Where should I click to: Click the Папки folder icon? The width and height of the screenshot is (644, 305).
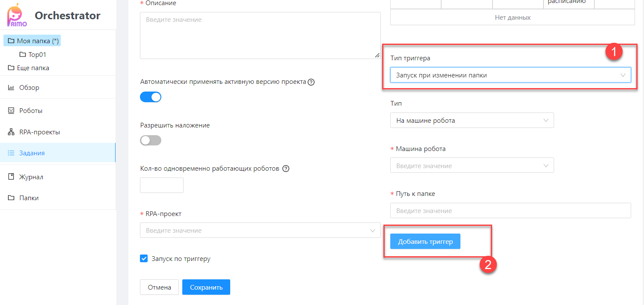click(11, 198)
